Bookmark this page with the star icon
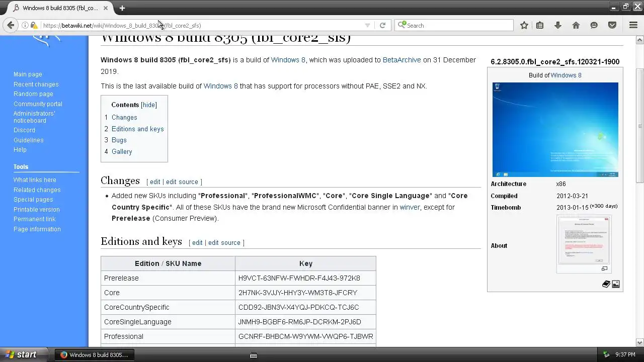 point(524,25)
